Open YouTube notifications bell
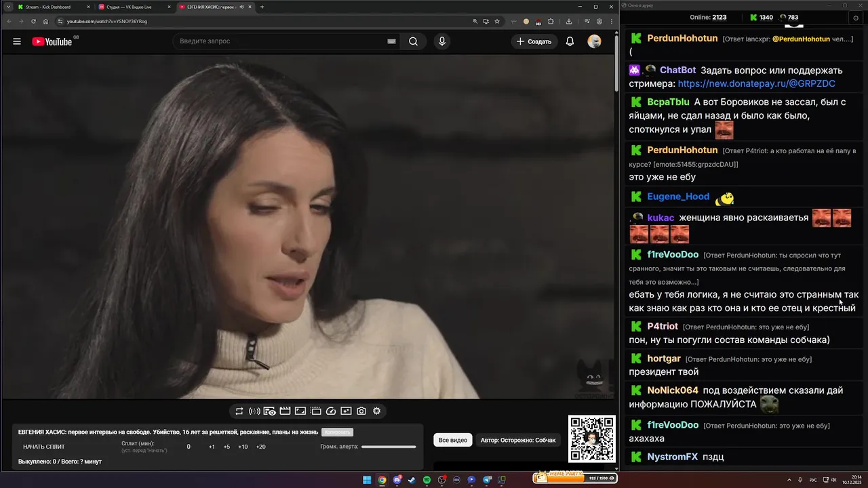Screen dimensions: 868x488 [x=570, y=41]
